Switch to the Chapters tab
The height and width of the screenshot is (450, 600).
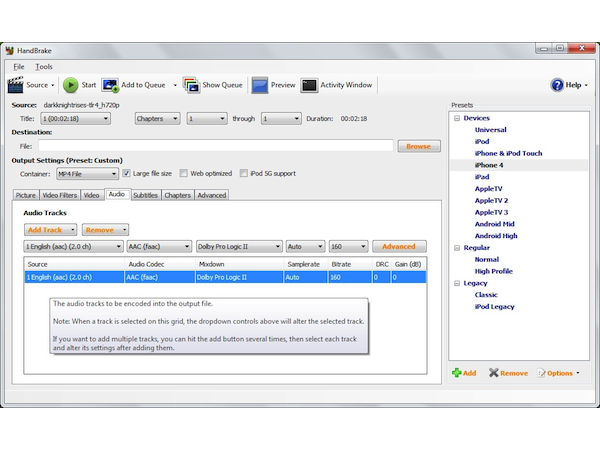click(x=178, y=195)
